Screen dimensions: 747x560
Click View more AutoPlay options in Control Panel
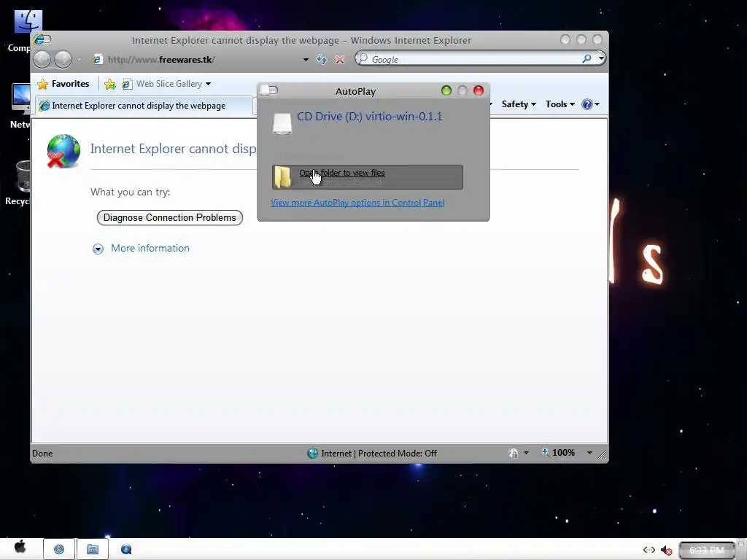click(357, 203)
